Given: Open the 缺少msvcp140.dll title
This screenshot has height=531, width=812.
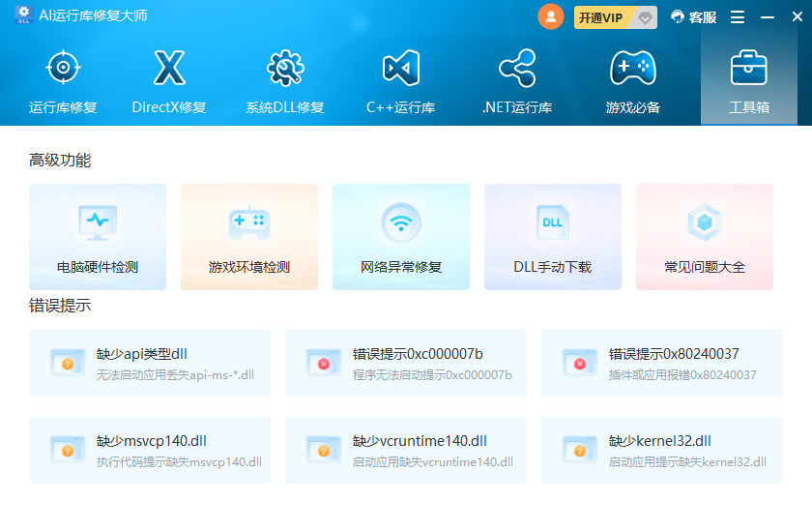Looking at the screenshot, I should (151, 441).
